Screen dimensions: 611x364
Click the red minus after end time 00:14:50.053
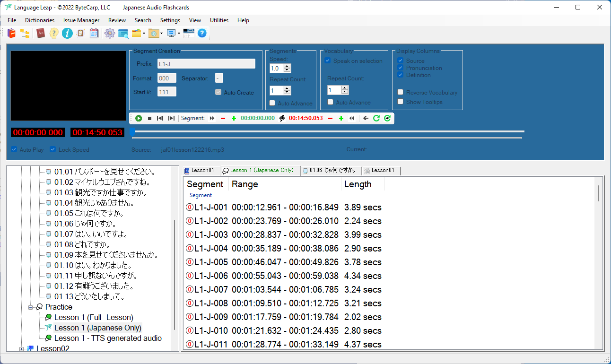[330, 118]
